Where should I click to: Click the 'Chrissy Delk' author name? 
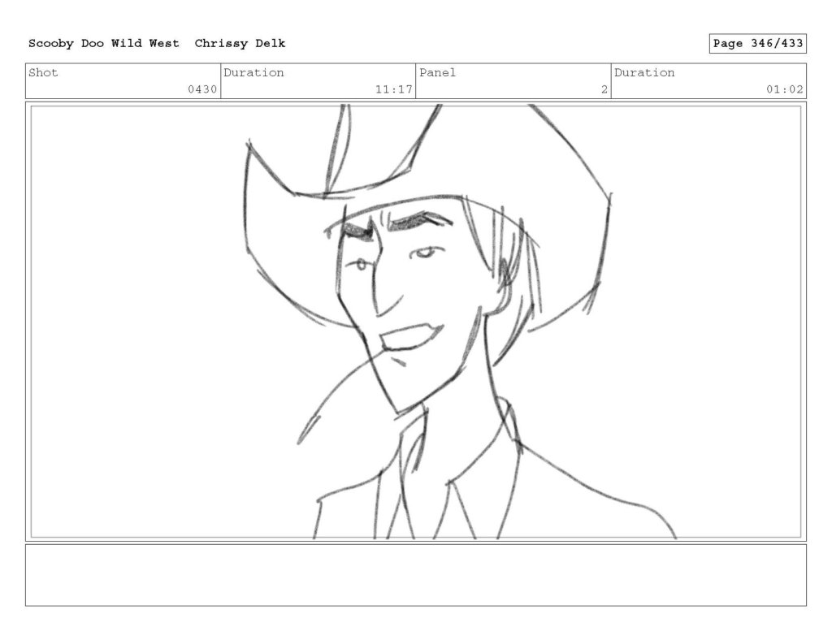240,44
